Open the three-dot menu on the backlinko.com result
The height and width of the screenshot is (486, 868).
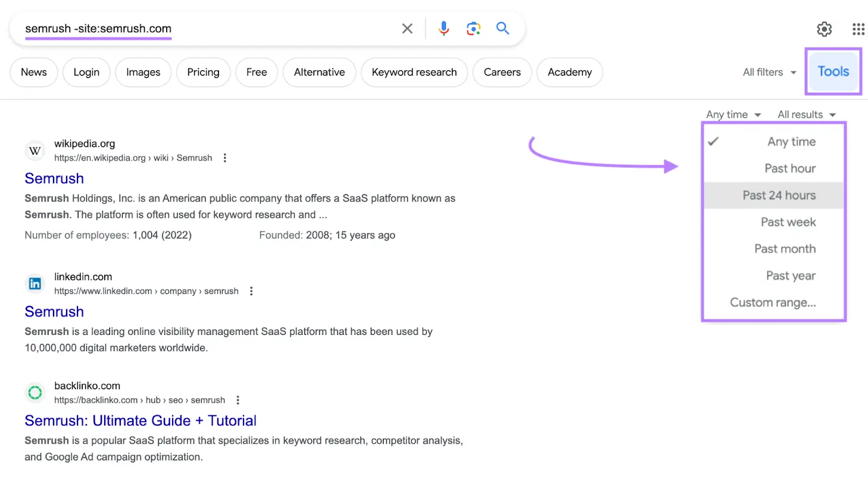pyautogui.click(x=238, y=400)
